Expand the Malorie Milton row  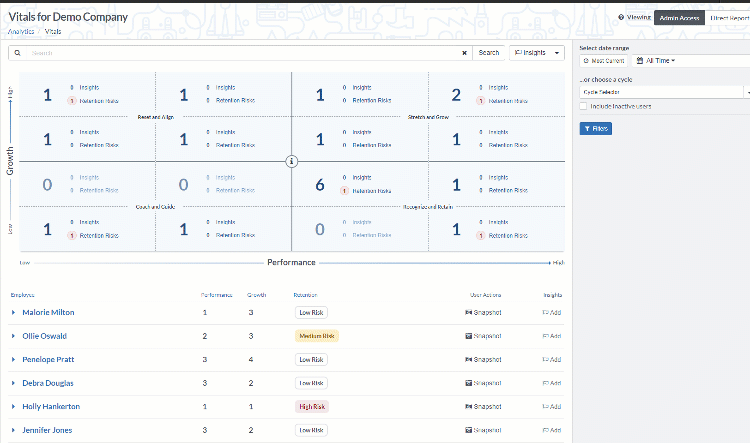click(13, 312)
